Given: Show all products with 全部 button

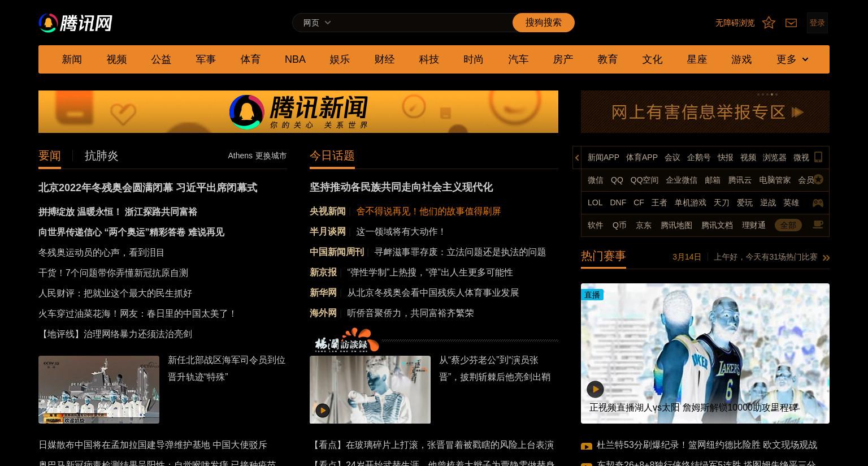Looking at the screenshot, I should [x=788, y=225].
